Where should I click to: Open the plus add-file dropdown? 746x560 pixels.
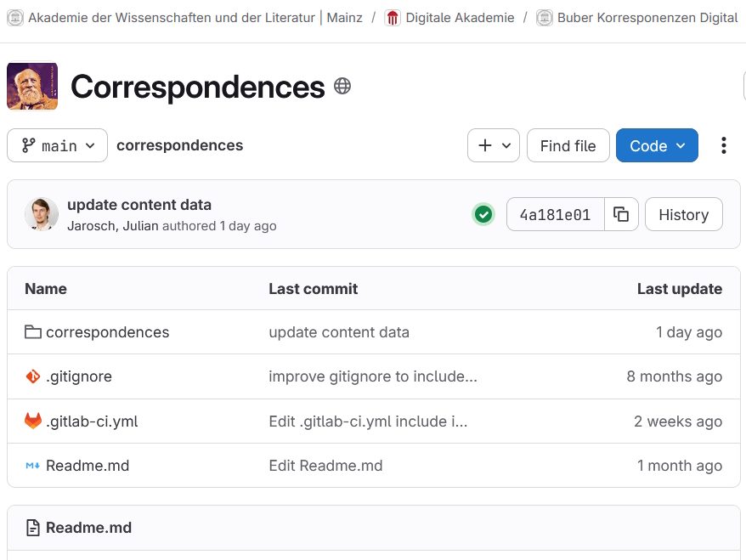493,145
